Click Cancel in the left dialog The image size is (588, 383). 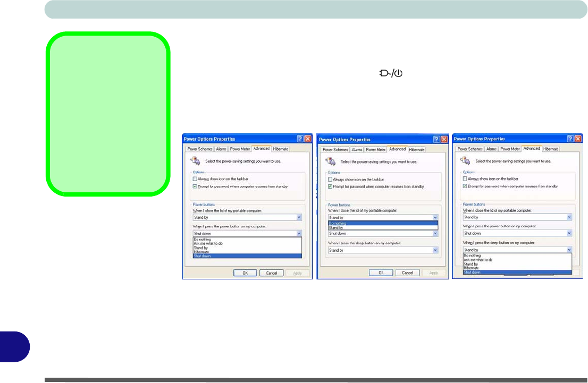click(x=272, y=273)
